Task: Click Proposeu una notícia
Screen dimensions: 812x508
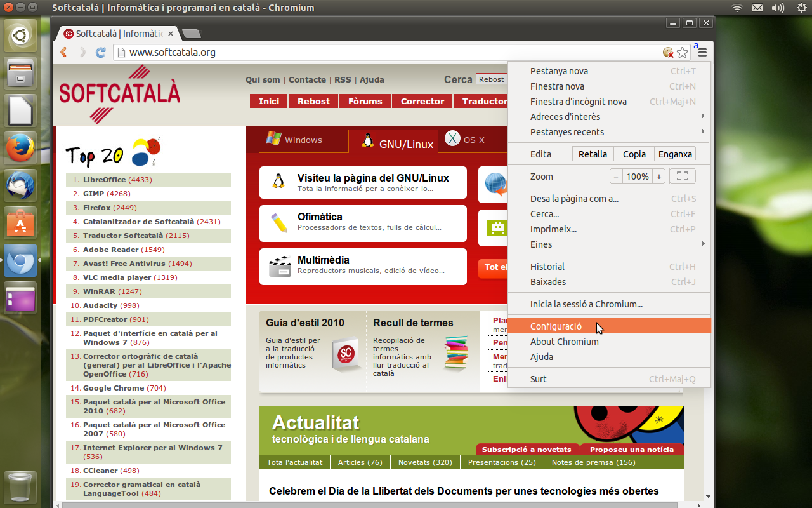Action: tap(632, 449)
